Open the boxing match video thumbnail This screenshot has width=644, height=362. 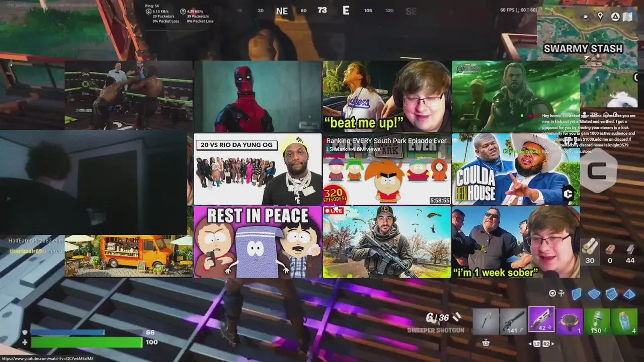(129, 96)
